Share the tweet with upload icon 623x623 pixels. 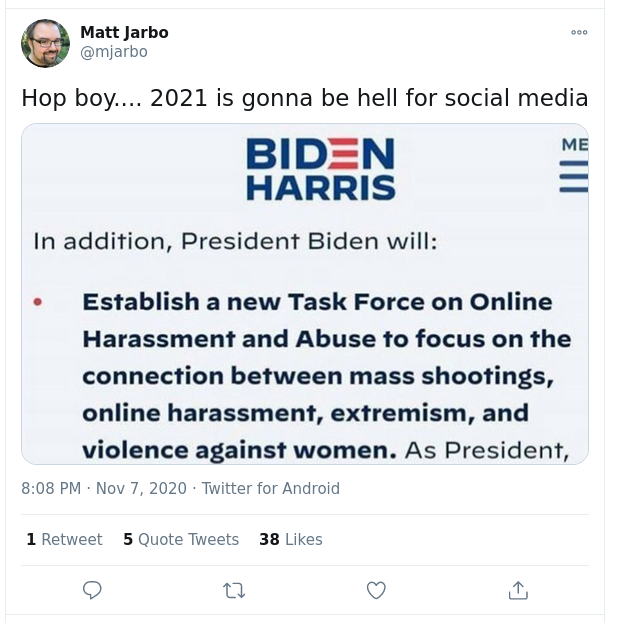(x=518, y=590)
